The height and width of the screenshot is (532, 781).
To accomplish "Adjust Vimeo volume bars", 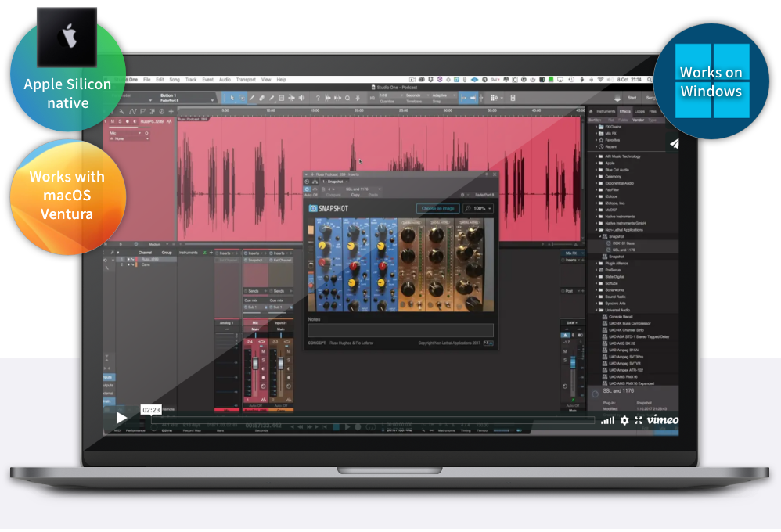I will point(607,420).
